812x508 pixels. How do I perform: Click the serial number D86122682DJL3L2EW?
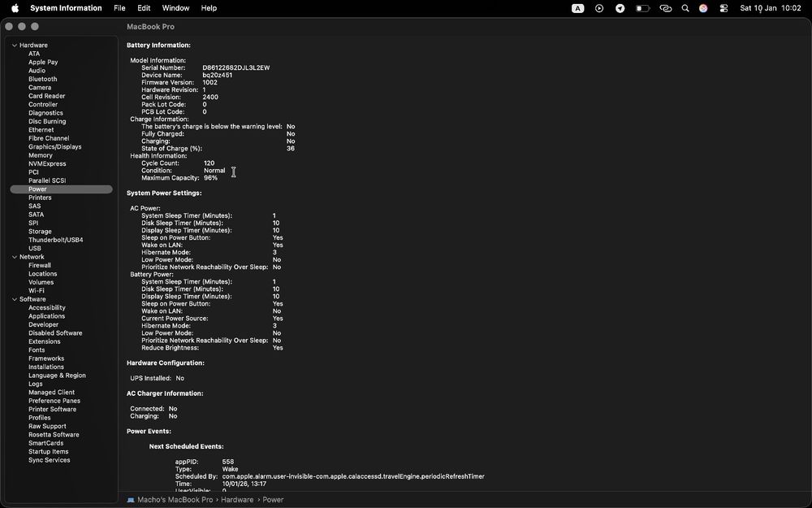coord(236,68)
